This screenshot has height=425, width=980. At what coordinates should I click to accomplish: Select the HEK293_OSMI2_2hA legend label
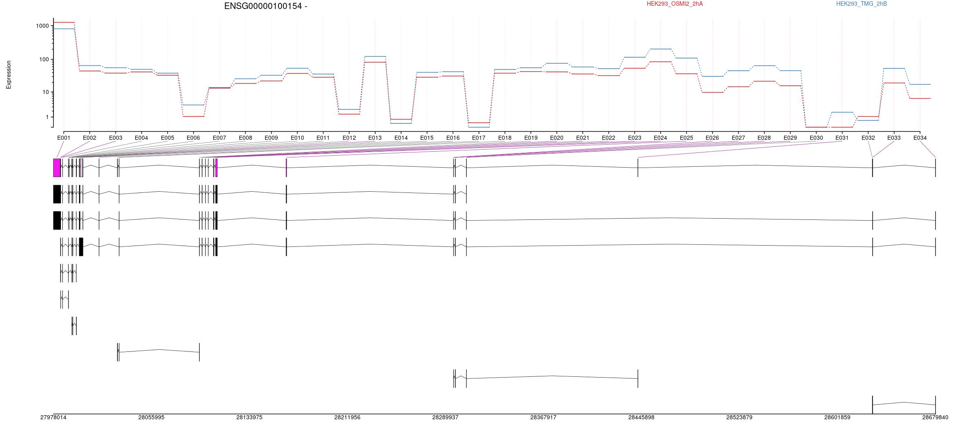click(675, 4)
